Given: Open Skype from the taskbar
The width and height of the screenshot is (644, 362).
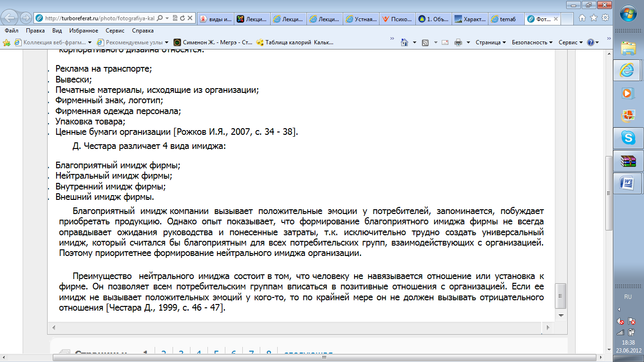Looking at the screenshot, I should click(628, 138).
